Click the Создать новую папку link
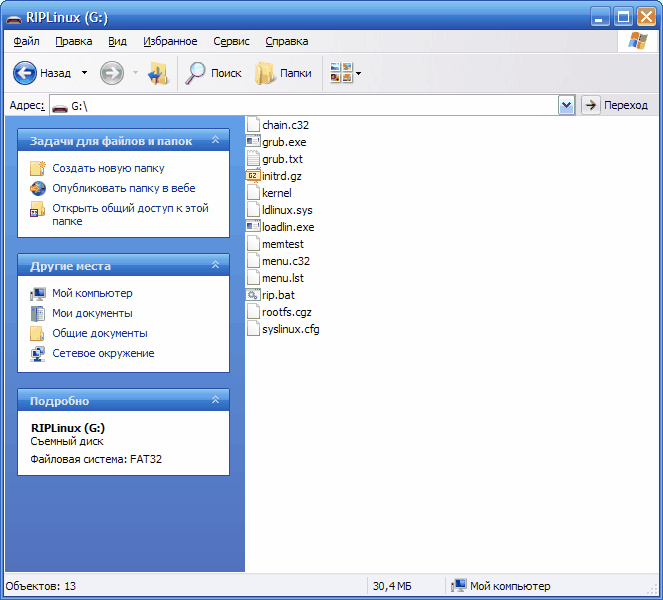The height and width of the screenshot is (600, 663). [108, 168]
